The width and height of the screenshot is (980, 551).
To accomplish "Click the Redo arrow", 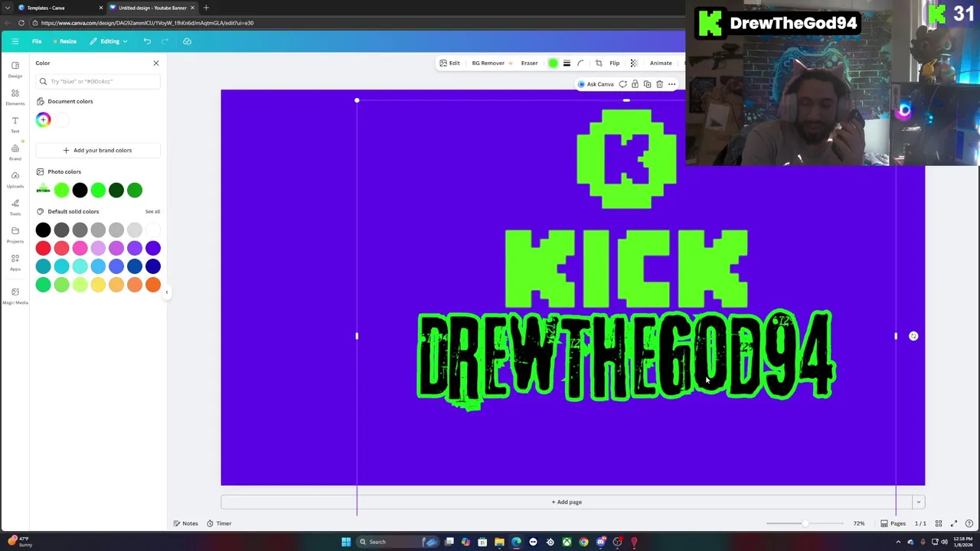I will click(165, 41).
